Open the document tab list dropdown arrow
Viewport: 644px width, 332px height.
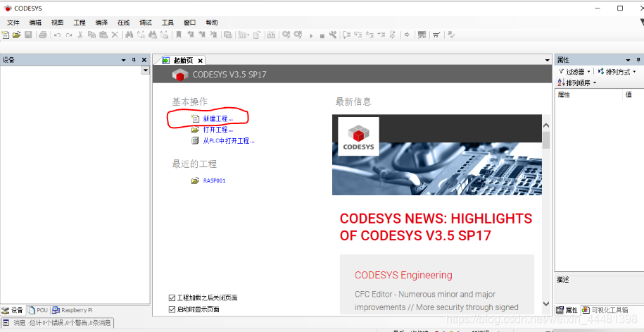(x=547, y=61)
